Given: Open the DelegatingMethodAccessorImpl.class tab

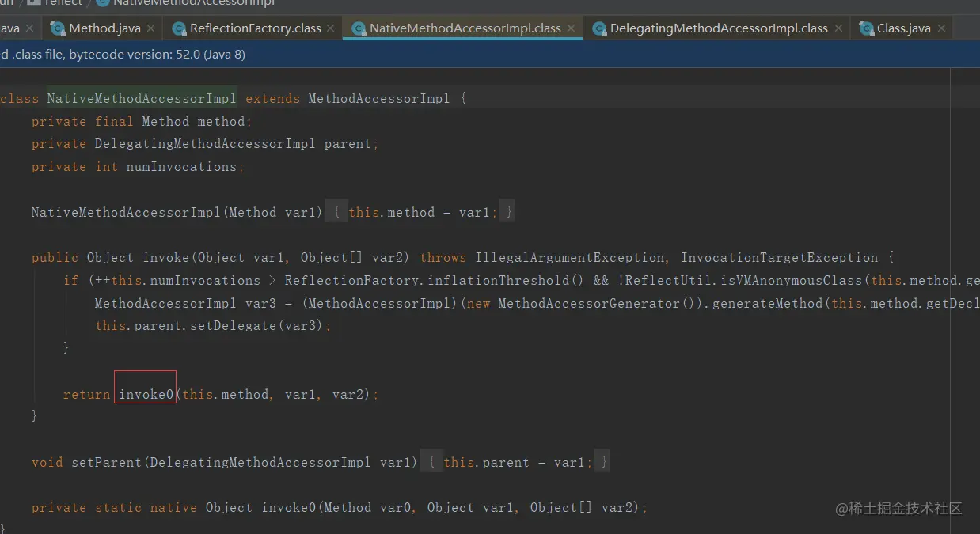Looking at the screenshot, I should (719, 28).
